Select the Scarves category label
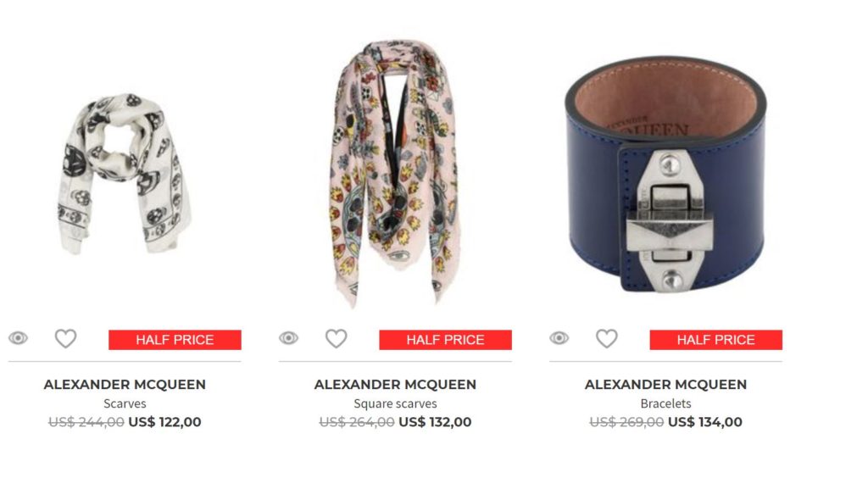Image resolution: width=868 pixels, height=489 pixels. pyautogui.click(x=125, y=403)
